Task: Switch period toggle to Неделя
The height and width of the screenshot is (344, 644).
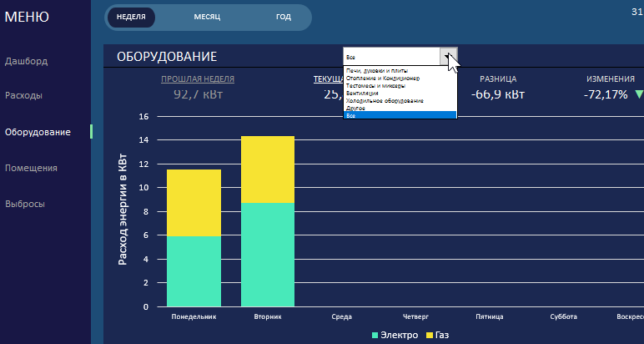Action: point(132,17)
